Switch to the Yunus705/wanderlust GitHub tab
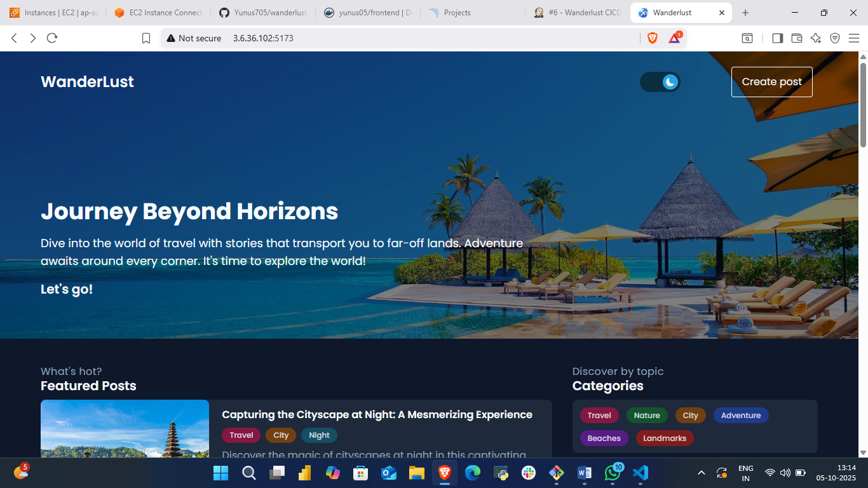Image resolution: width=868 pixels, height=488 pixels. tap(262, 13)
